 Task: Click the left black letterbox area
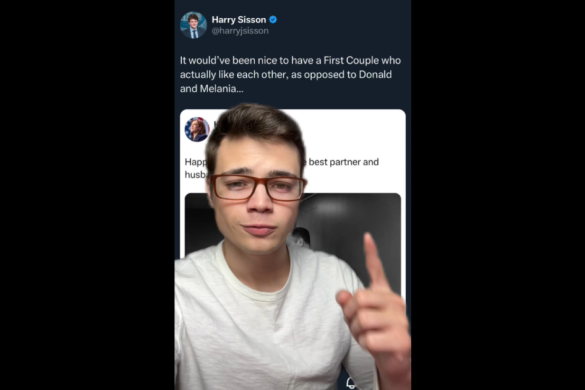pos(87,195)
